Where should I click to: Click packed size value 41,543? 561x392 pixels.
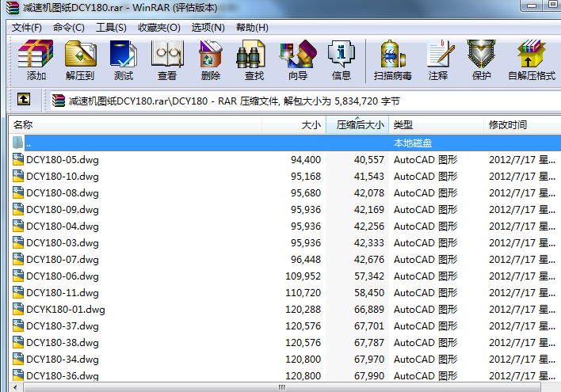tap(369, 176)
